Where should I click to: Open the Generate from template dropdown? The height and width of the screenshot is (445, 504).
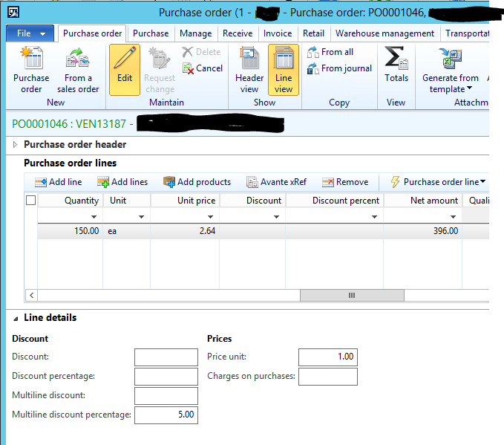pos(450,83)
